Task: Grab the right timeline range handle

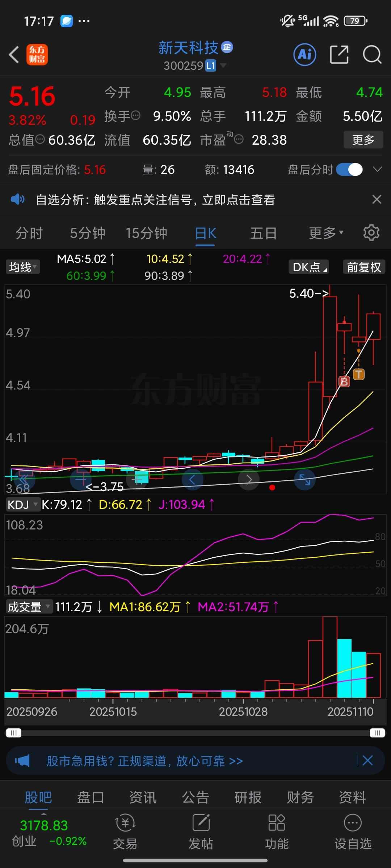Action: tap(377, 733)
